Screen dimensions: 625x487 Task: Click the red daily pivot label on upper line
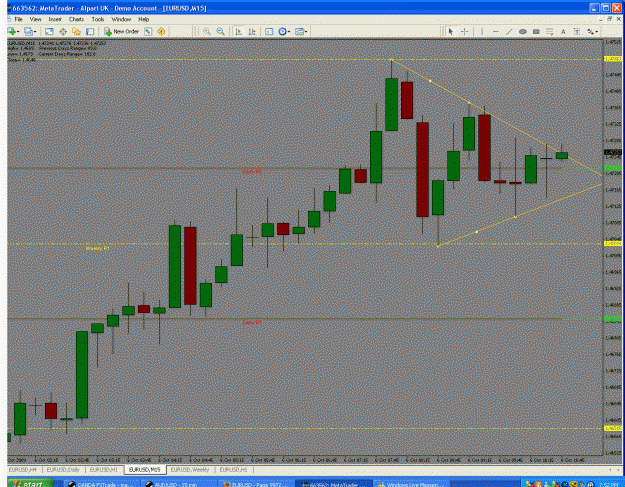tap(252, 171)
